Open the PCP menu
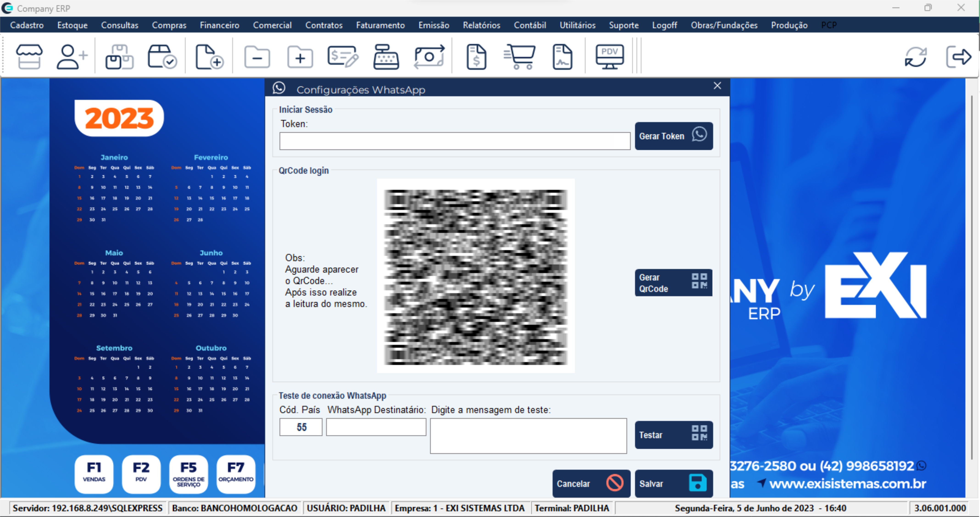The height and width of the screenshot is (517, 980). tap(829, 25)
